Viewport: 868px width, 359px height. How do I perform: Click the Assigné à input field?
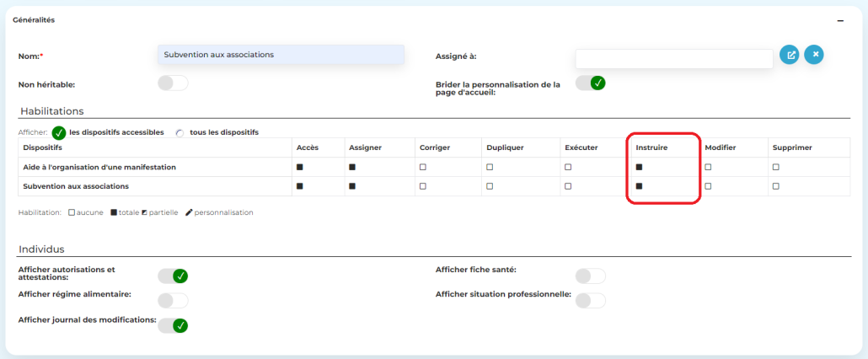click(674, 59)
